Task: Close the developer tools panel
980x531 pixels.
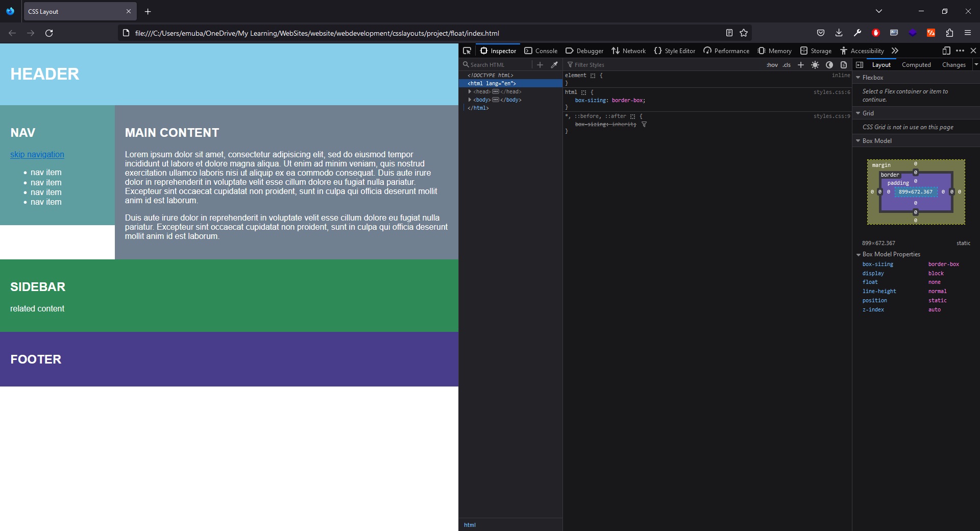Action: [x=973, y=51]
